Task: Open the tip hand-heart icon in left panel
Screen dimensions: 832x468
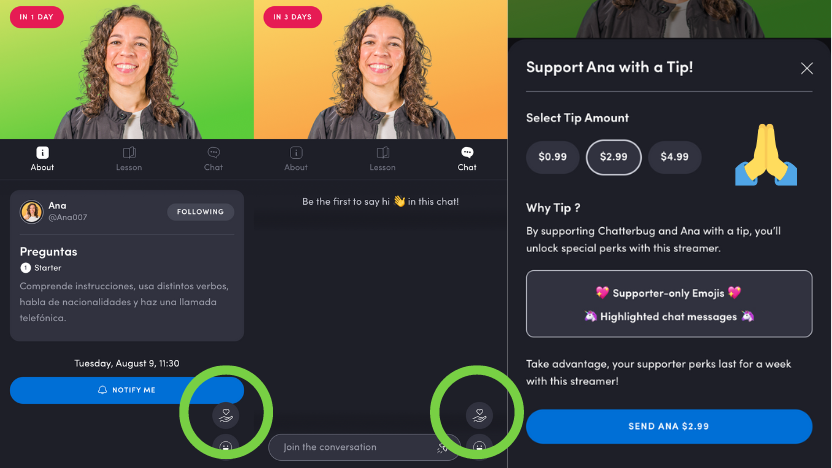Action: [226, 415]
